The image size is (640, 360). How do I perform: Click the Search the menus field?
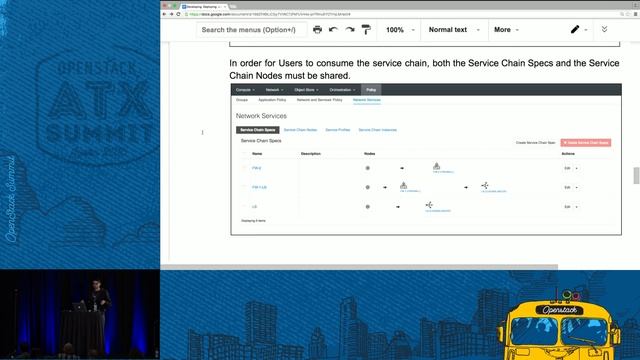coord(251,30)
